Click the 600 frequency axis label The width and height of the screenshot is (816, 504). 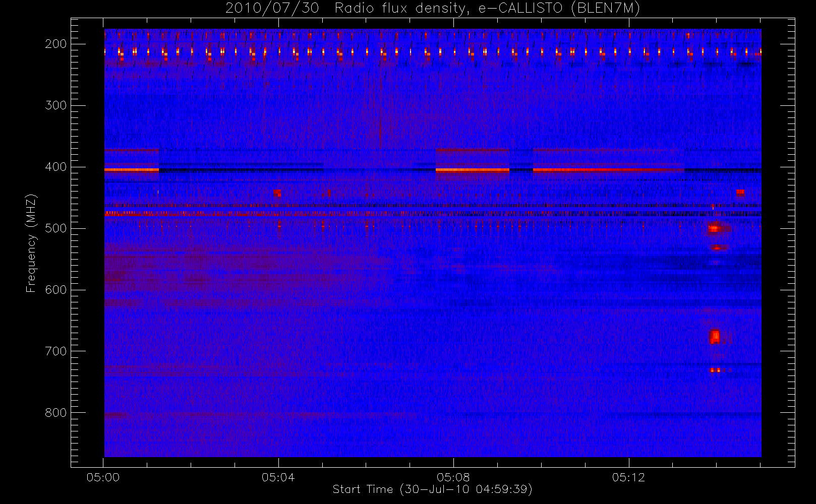(x=56, y=290)
